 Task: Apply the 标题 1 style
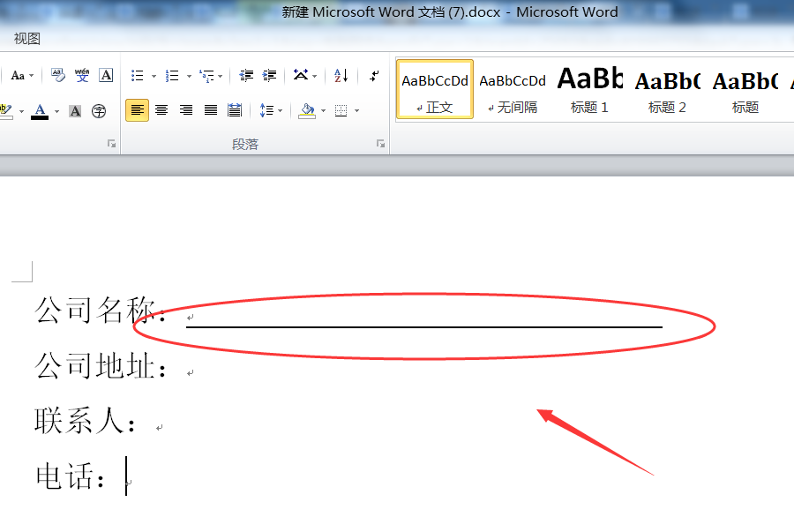589,90
